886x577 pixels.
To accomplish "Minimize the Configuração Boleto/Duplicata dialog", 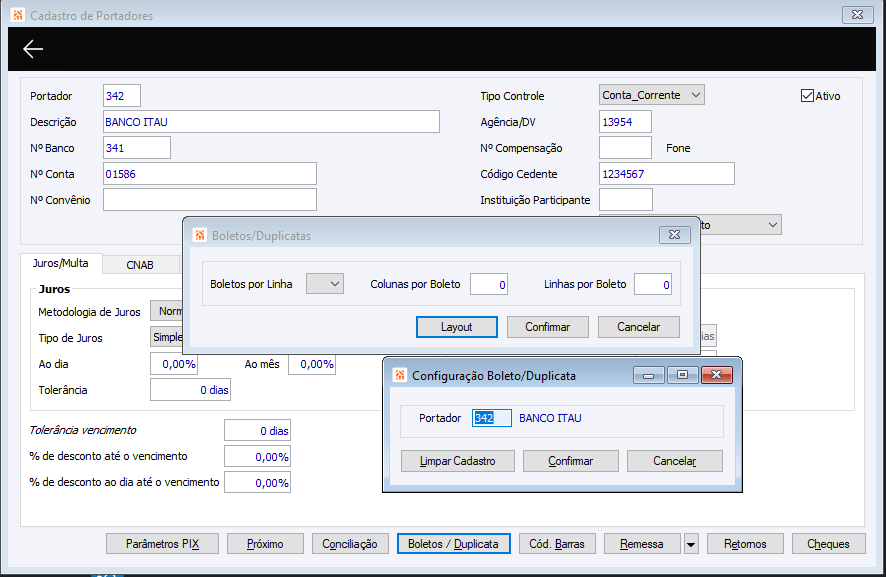I will pos(649,375).
